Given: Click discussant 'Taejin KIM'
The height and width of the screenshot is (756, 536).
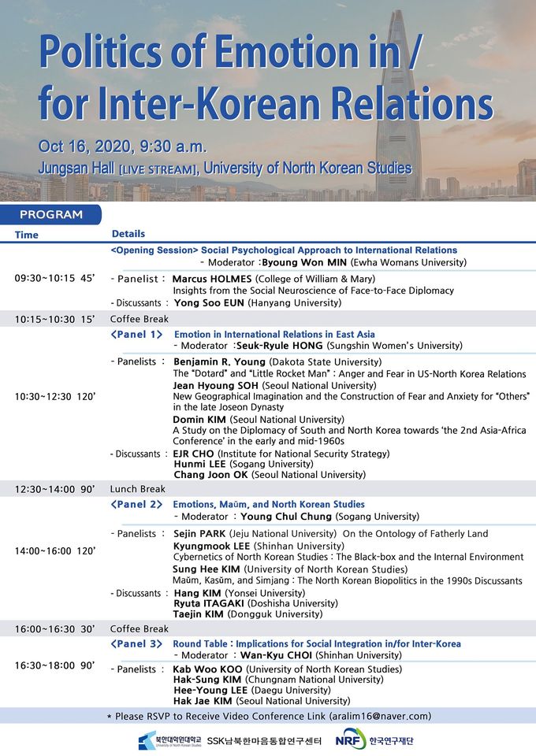Looking at the screenshot, I should point(199,613).
